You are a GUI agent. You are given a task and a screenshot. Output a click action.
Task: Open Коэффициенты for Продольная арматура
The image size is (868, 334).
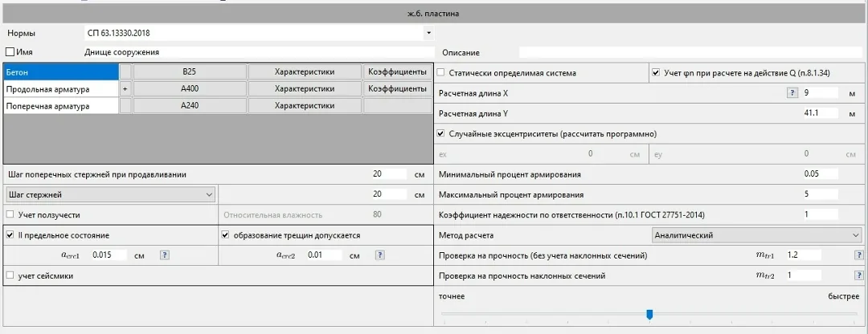pos(397,88)
